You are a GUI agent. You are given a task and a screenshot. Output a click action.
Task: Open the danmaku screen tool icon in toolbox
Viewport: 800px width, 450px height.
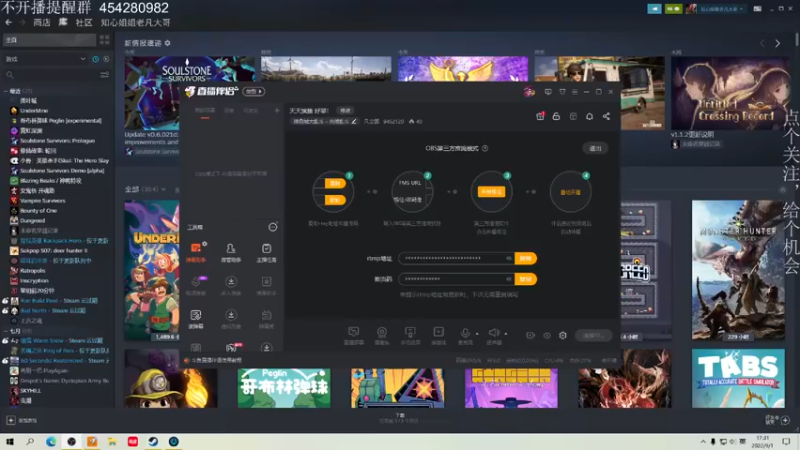[x=196, y=315]
